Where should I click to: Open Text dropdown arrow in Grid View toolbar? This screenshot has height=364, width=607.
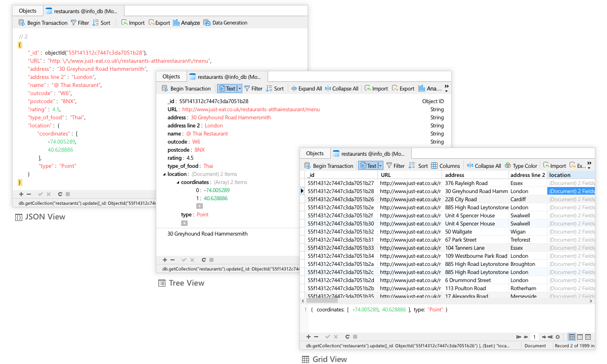(380, 166)
